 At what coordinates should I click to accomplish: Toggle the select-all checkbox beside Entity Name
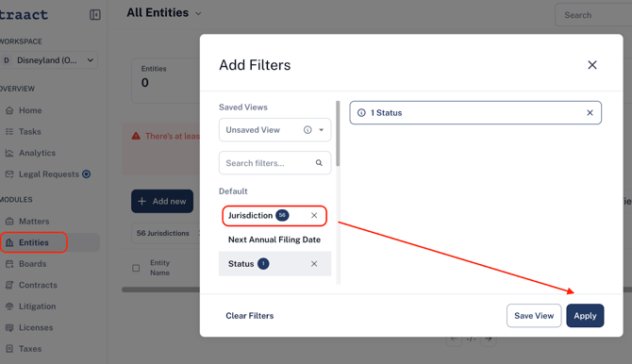(136, 268)
